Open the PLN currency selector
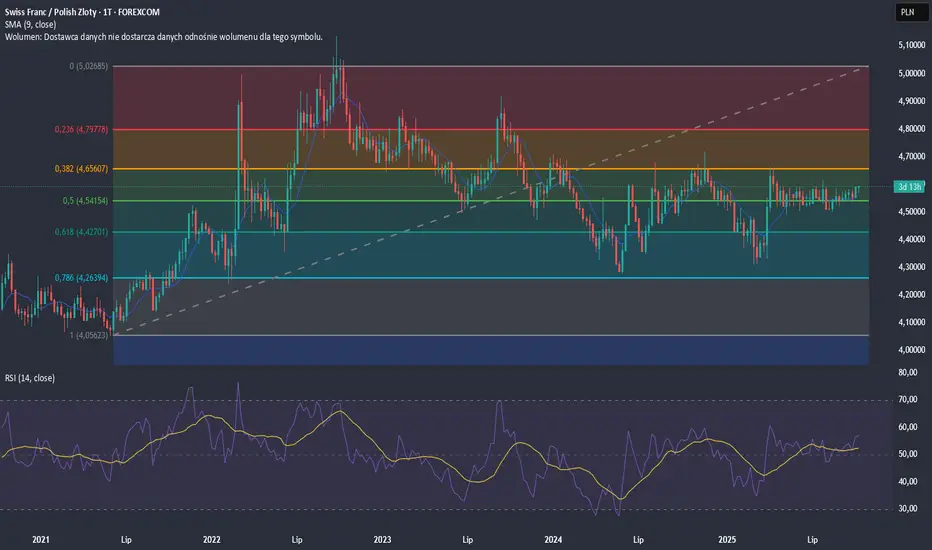 [x=906, y=13]
